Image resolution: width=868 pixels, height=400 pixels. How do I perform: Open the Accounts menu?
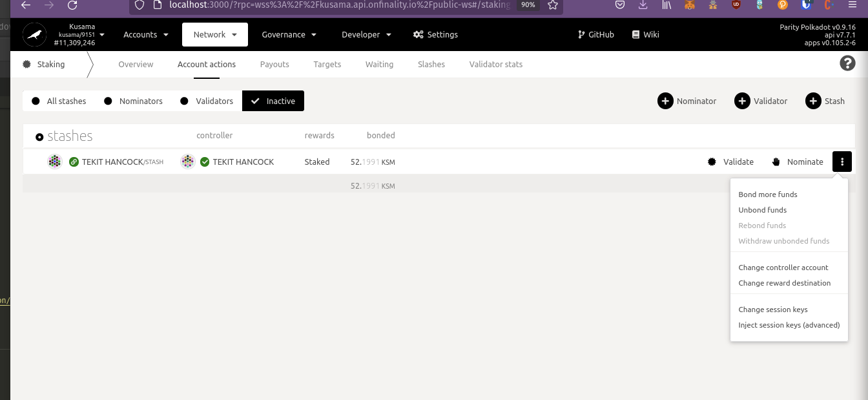pyautogui.click(x=146, y=35)
